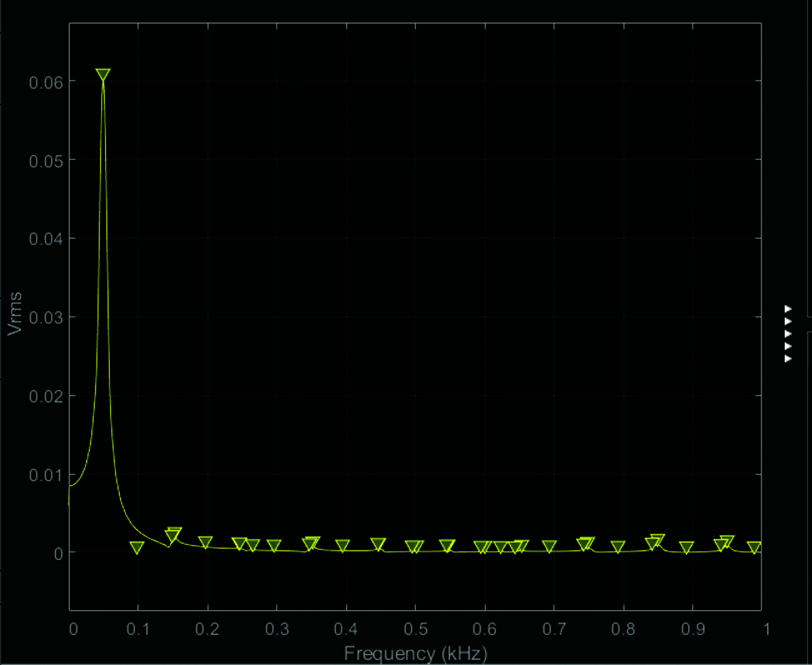
Task: Click the 0.04 tick on Vrms axis
Action: (x=46, y=239)
